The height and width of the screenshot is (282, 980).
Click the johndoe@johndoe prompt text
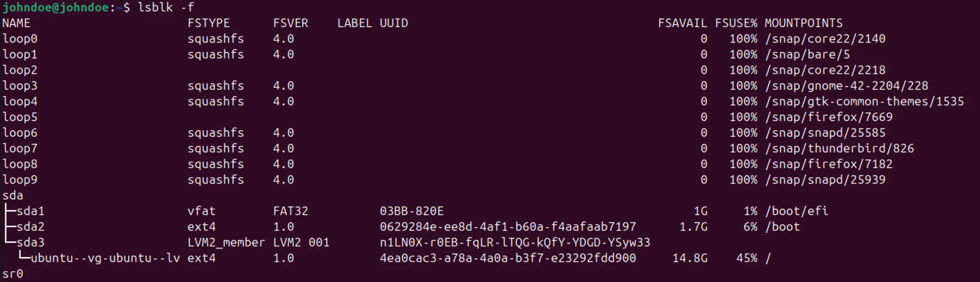56,7
